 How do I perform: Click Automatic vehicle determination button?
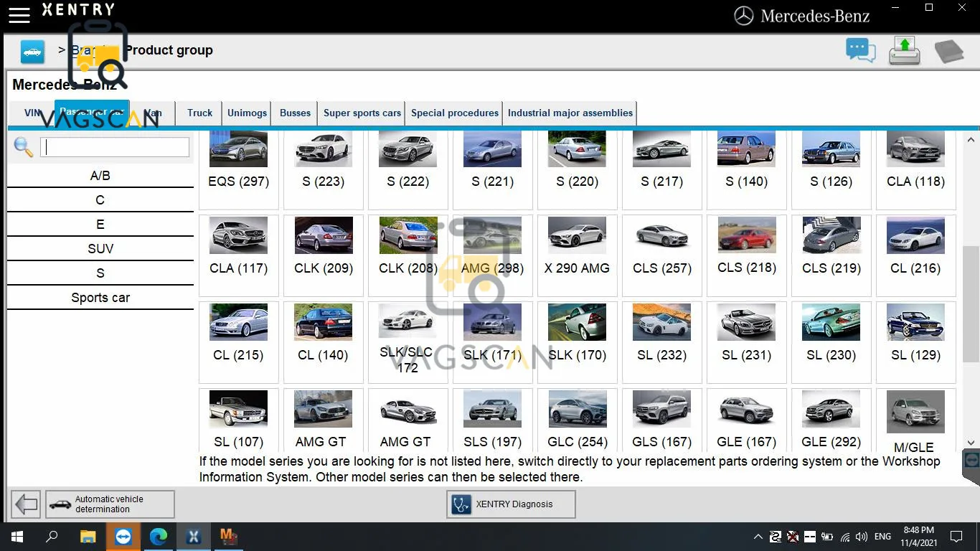110,504
